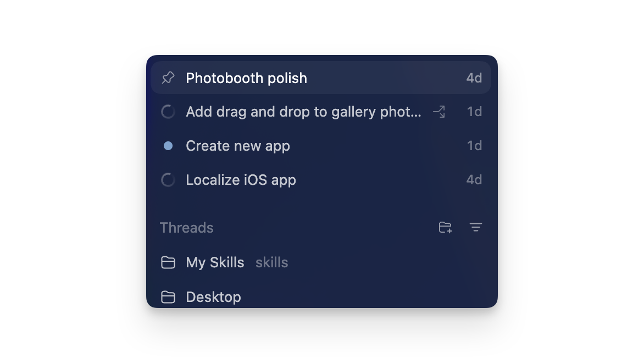Click the 1d timestamp on Add drag and drop

(474, 112)
